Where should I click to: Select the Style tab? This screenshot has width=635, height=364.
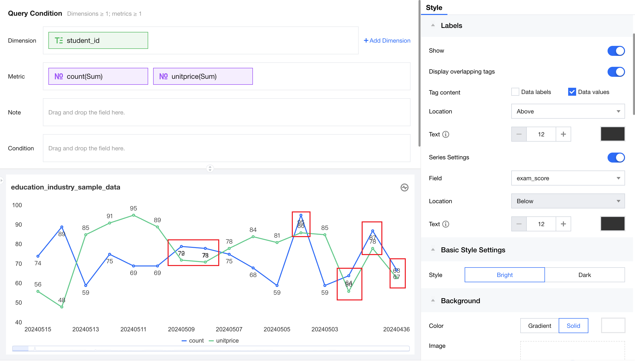pos(434,8)
